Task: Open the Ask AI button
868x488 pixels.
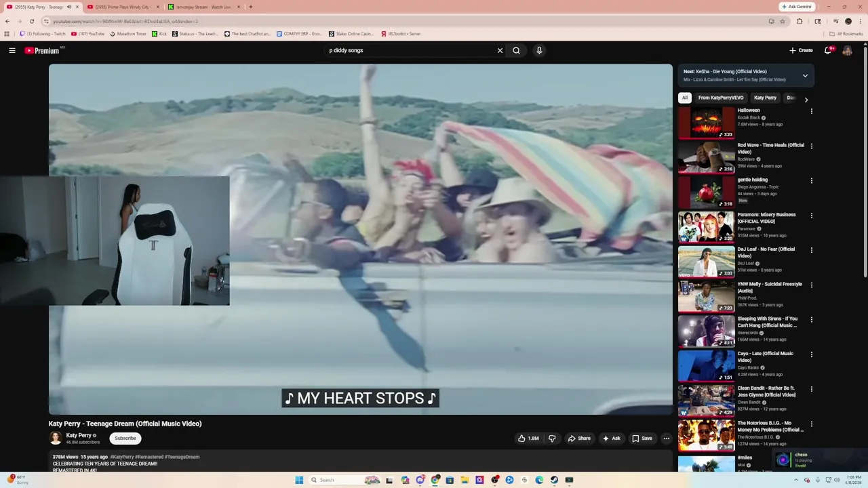Action: click(611, 439)
